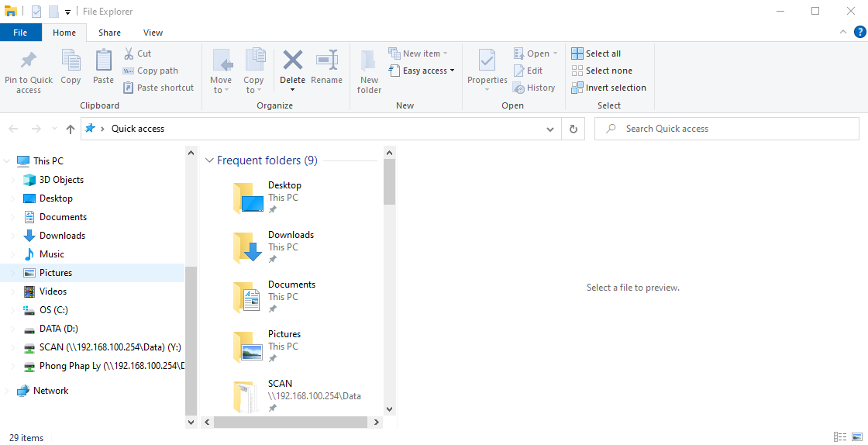Expand the Network tree node
Image resolution: width=868 pixels, height=445 pixels.
tap(7, 391)
